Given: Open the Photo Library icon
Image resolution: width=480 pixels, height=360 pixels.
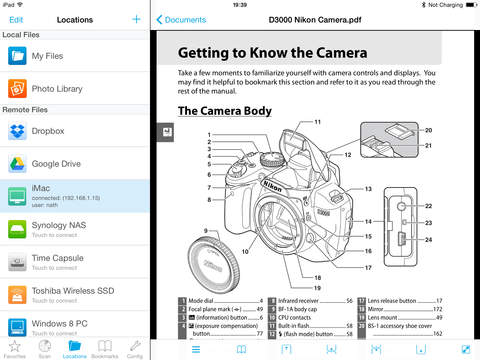Looking at the screenshot, I should pos(17,89).
